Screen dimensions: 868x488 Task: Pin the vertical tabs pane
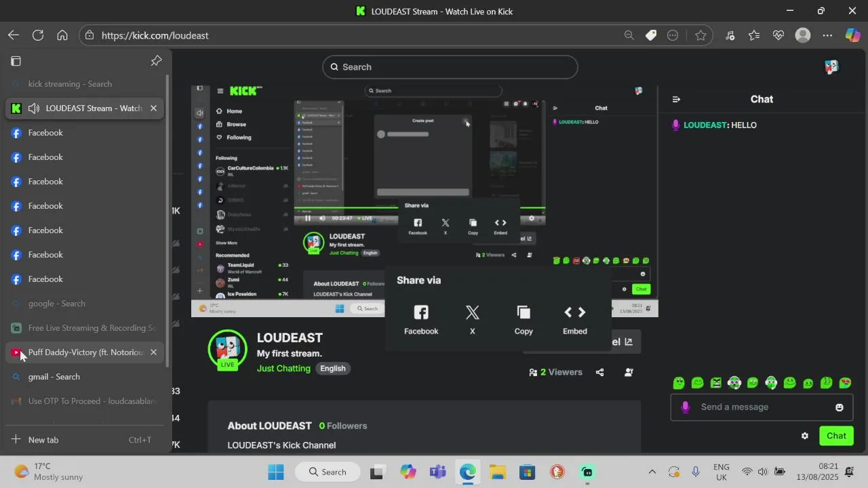tap(156, 61)
